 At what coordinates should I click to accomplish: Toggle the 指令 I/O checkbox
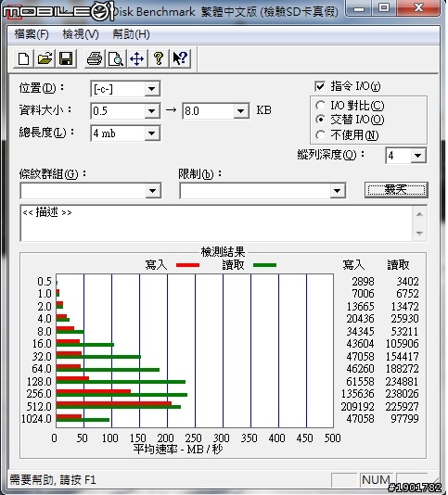pos(320,86)
